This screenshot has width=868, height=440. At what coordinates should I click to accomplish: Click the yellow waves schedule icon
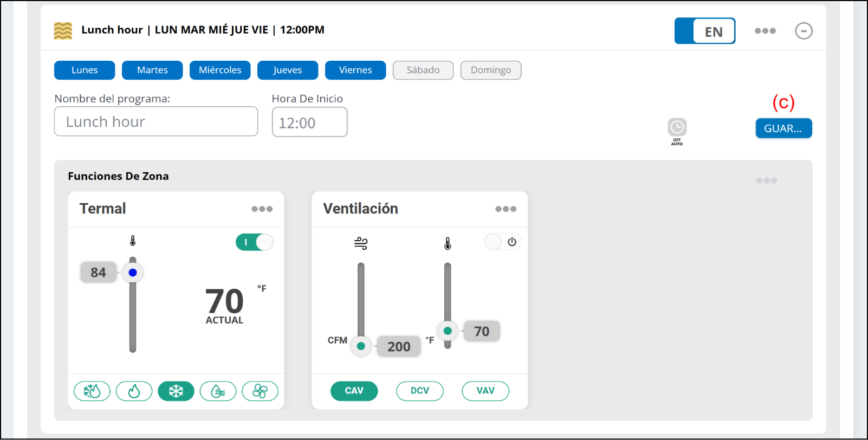tap(63, 30)
